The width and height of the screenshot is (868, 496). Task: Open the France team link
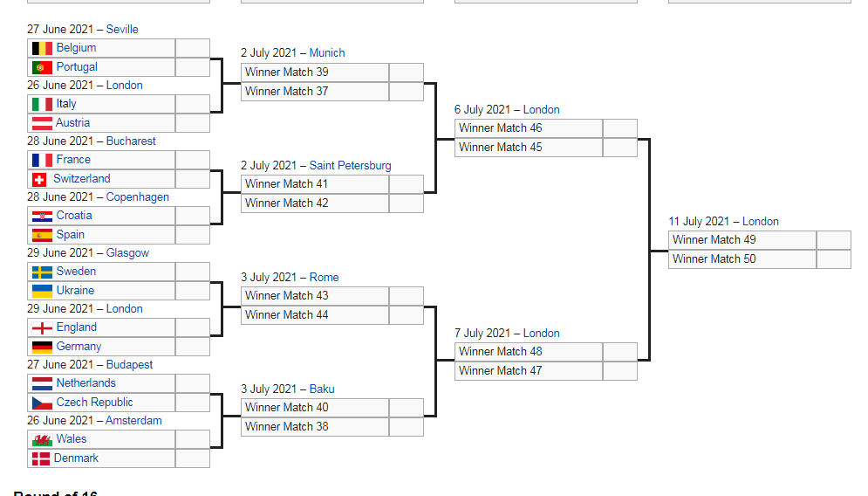[73, 160]
